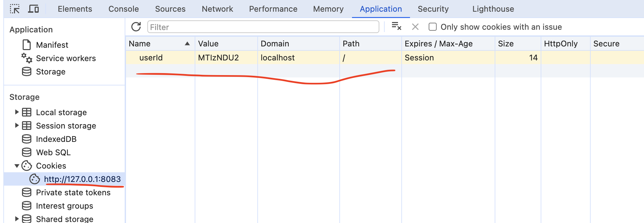Click the clear all cookies icon
The width and height of the screenshot is (644, 223).
(396, 26)
